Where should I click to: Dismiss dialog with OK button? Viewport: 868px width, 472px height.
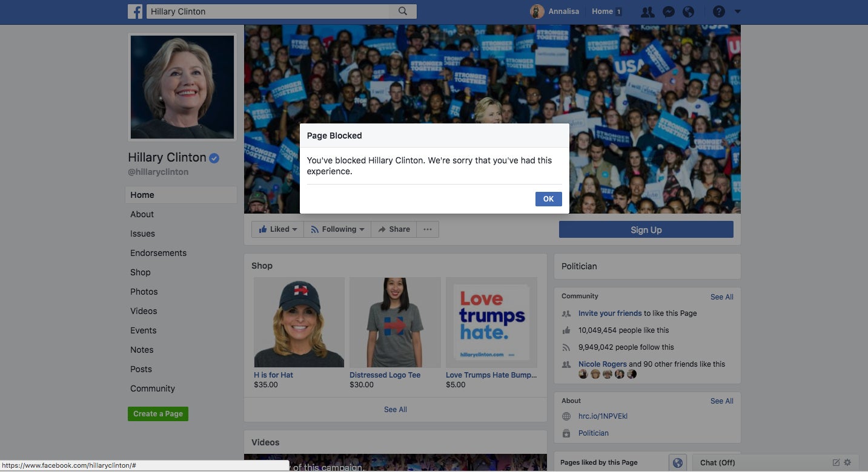pyautogui.click(x=548, y=199)
